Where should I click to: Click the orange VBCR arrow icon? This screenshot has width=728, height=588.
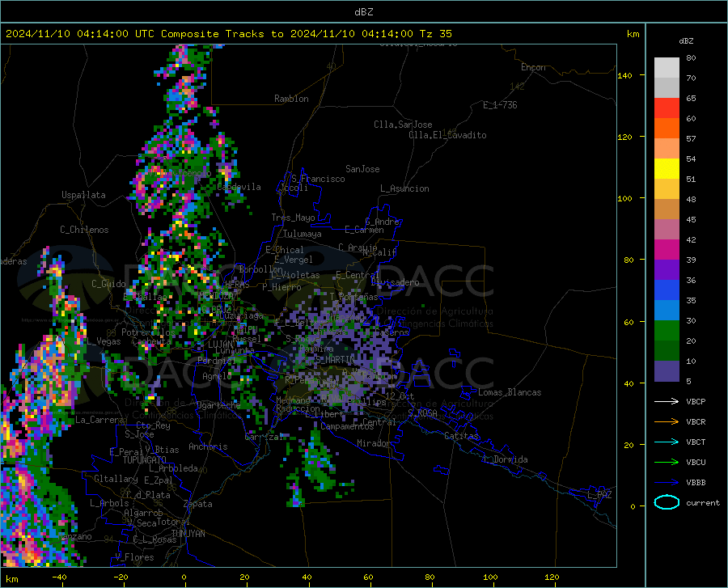pos(667,422)
